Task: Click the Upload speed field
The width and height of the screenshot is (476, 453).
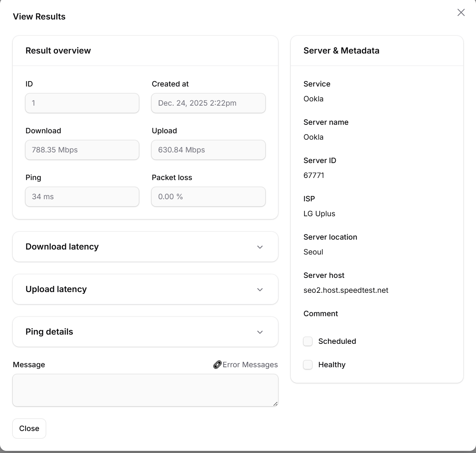Action: tap(208, 150)
